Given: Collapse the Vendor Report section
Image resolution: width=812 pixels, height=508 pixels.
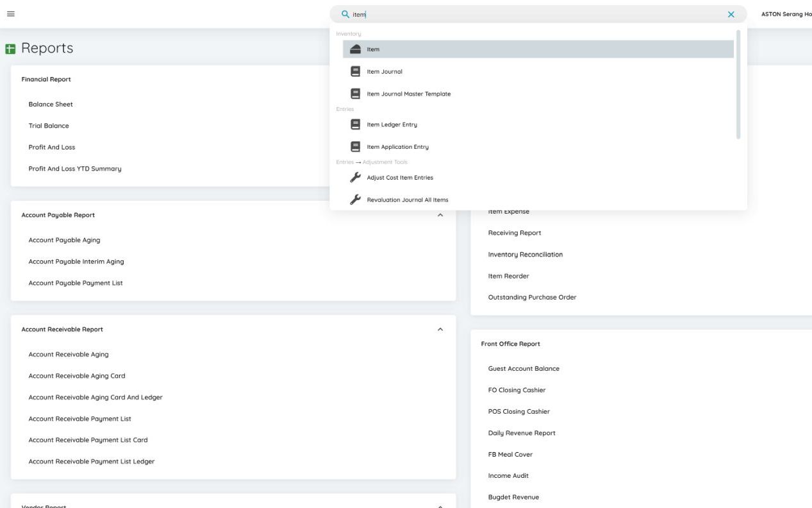Looking at the screenshot, I should 440,505.
